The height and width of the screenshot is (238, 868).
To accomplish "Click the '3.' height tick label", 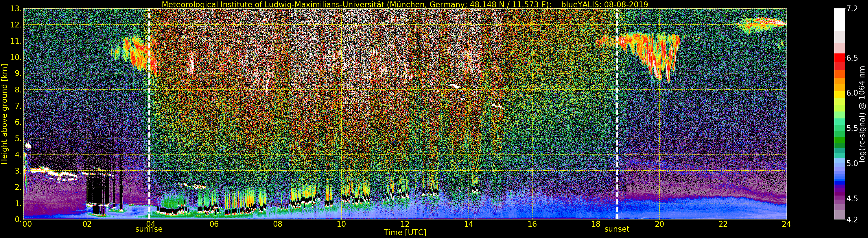I will [18, 171].
